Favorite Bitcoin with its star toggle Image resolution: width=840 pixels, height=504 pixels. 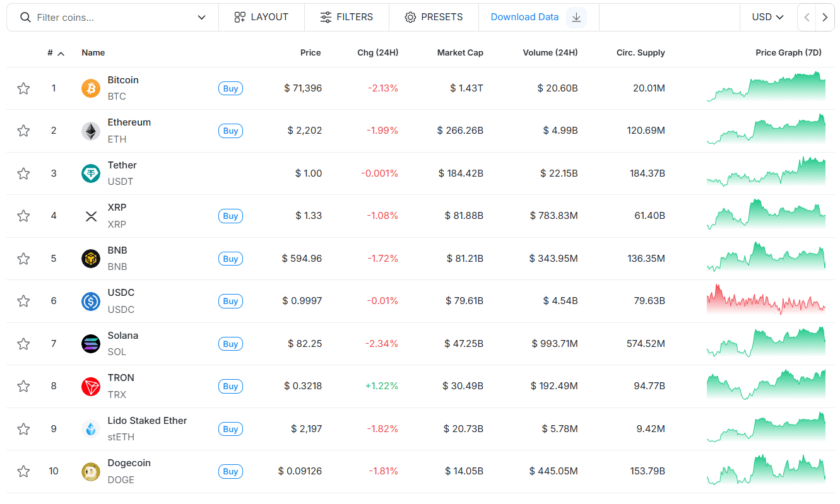pos(23,88)
